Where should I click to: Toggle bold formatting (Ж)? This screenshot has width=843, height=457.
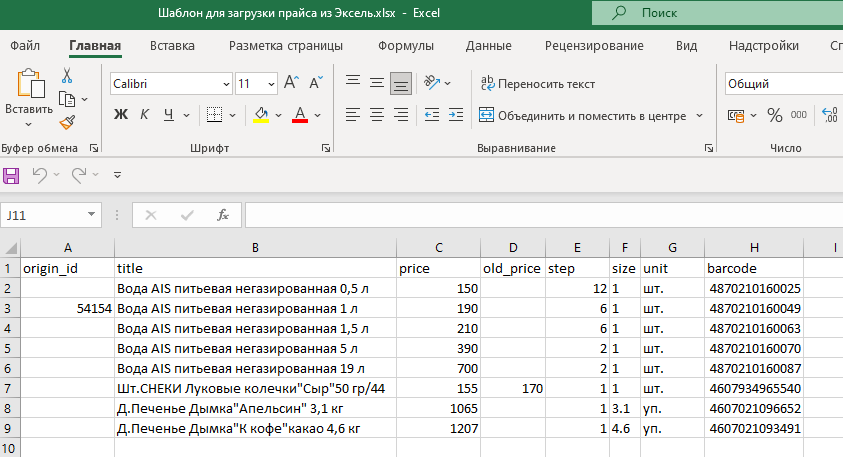[x=121, y=115]
